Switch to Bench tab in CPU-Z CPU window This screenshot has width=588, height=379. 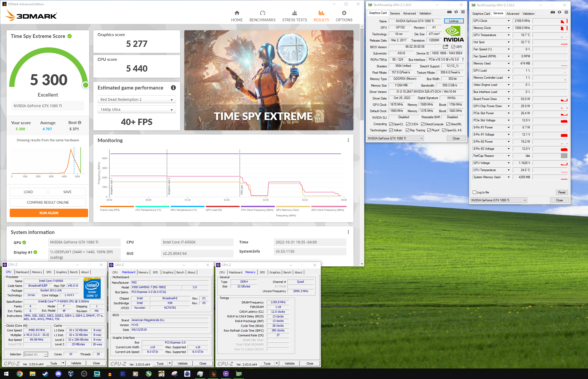click(74, 272)
